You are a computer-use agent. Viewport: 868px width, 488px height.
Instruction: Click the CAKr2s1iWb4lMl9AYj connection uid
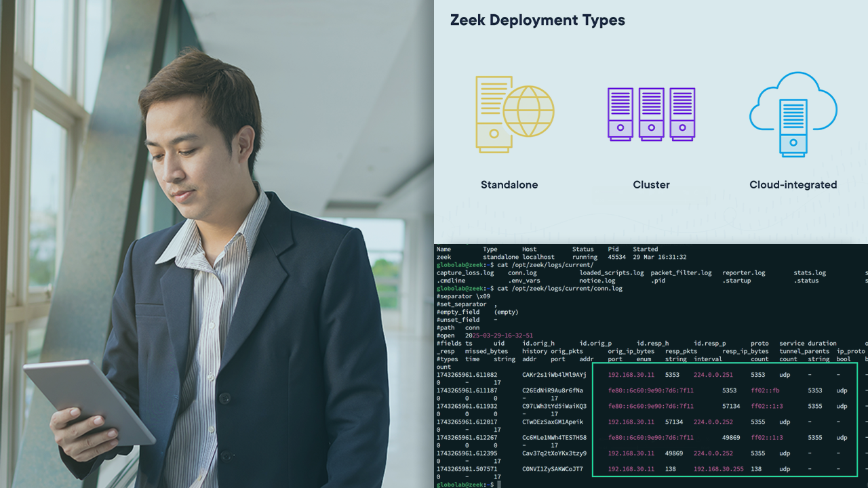[x=554, y=375]
